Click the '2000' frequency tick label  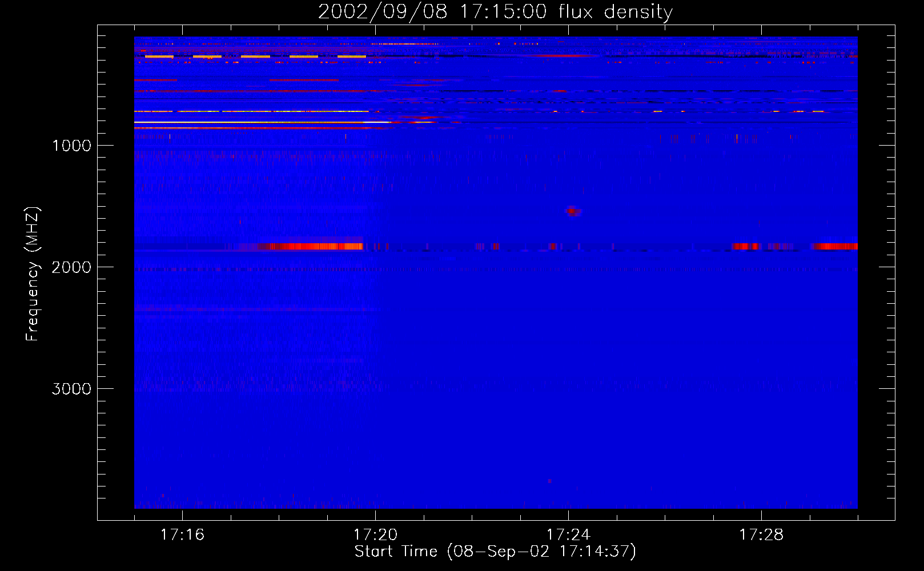click(71, 267)
